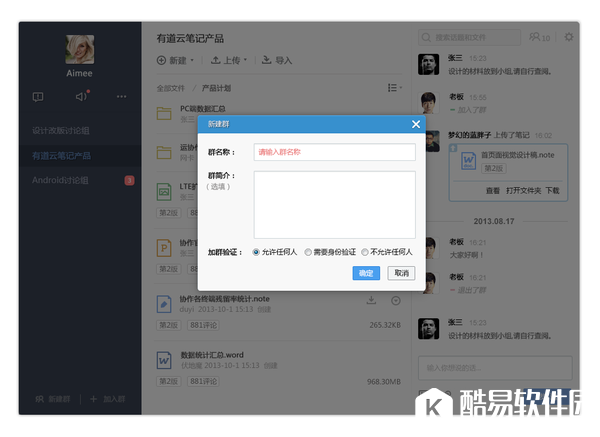Download 协作各终端残留率统计.note with download icon

[x=371, y=300]
